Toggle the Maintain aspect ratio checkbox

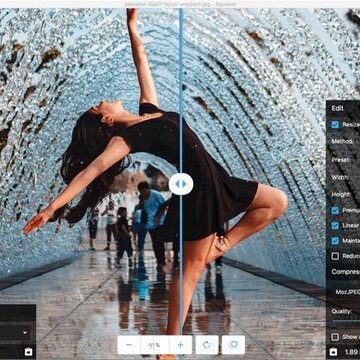[335, 240]
